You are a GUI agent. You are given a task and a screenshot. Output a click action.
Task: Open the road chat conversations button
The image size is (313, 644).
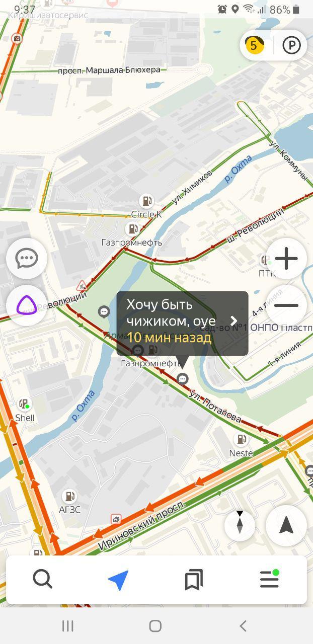[x=27, y=259]
